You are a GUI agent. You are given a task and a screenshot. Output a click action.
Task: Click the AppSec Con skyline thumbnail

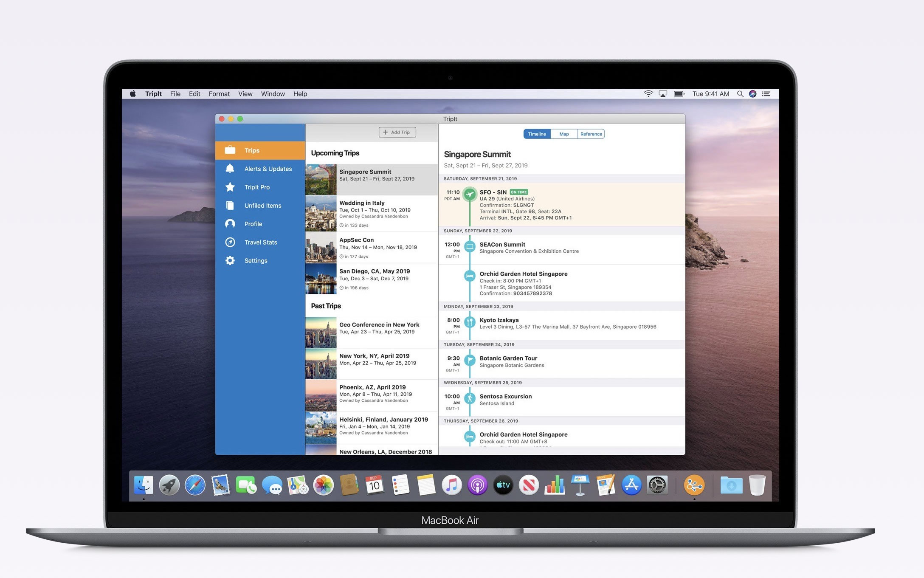tap(321, 248)
